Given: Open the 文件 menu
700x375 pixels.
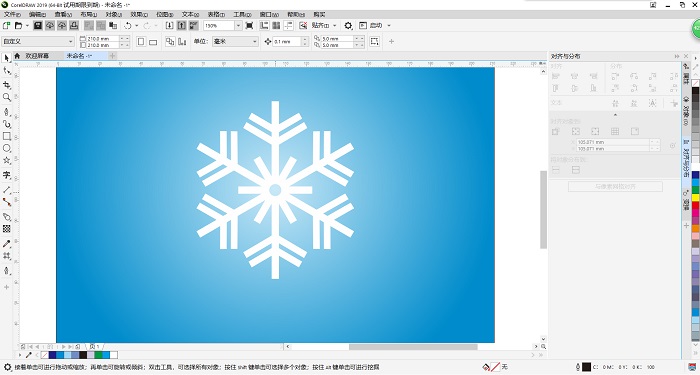Looking at the screenshot, I should (12, 14).
